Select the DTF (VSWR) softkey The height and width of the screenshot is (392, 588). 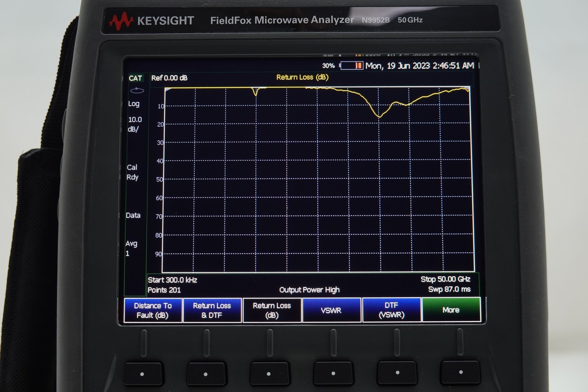[391, 310]
